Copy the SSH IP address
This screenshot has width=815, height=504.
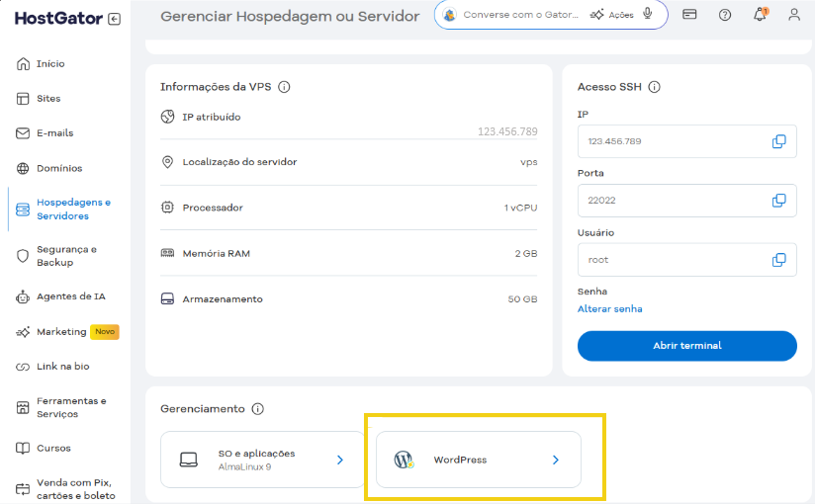[778, 141]
